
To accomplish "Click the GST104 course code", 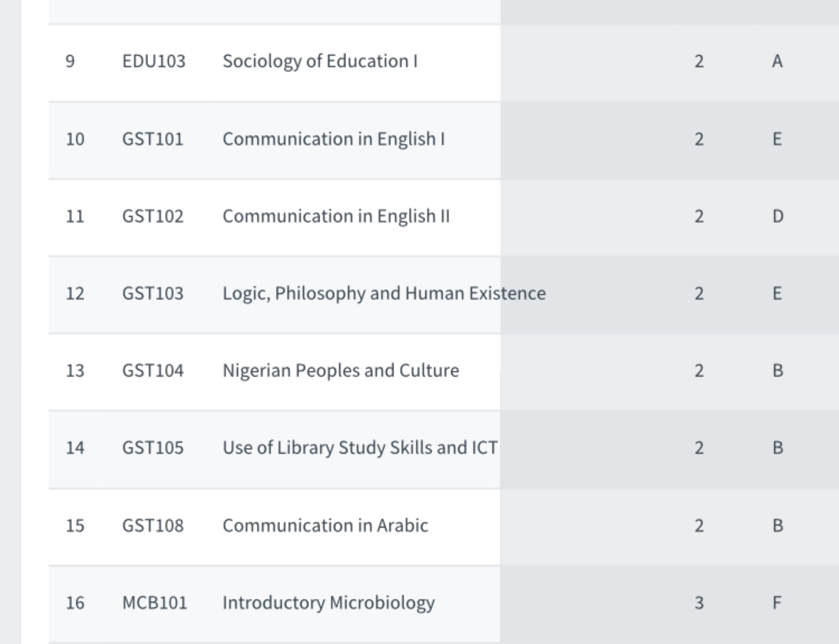I will (153, 371).
